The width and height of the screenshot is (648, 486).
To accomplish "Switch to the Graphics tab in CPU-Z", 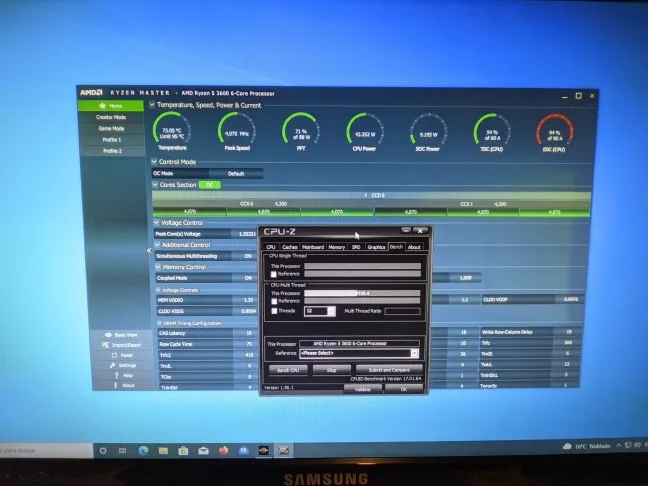I will [x=376, y=247].
